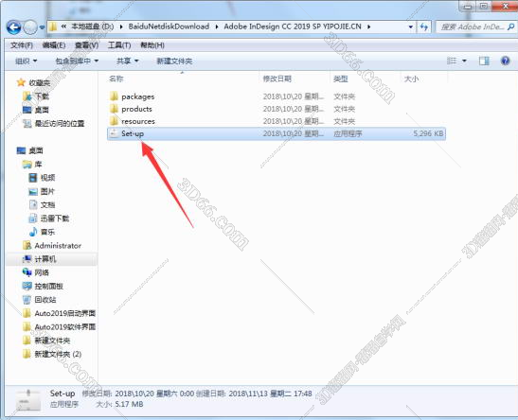Click BaiduNetdiskDownload in the address path
This screenshot has height=420, width=518.
[x=169, y=26]
